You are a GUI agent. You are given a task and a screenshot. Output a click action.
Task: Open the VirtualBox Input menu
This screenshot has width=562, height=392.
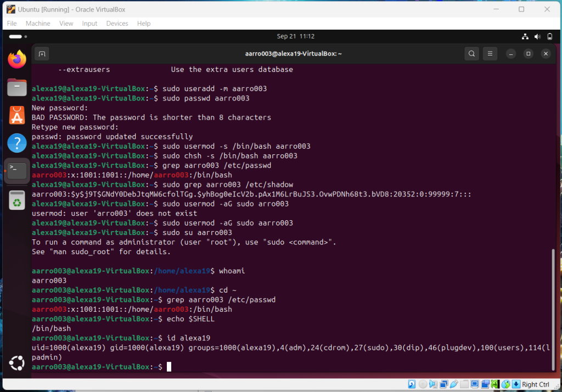point(89,24)
